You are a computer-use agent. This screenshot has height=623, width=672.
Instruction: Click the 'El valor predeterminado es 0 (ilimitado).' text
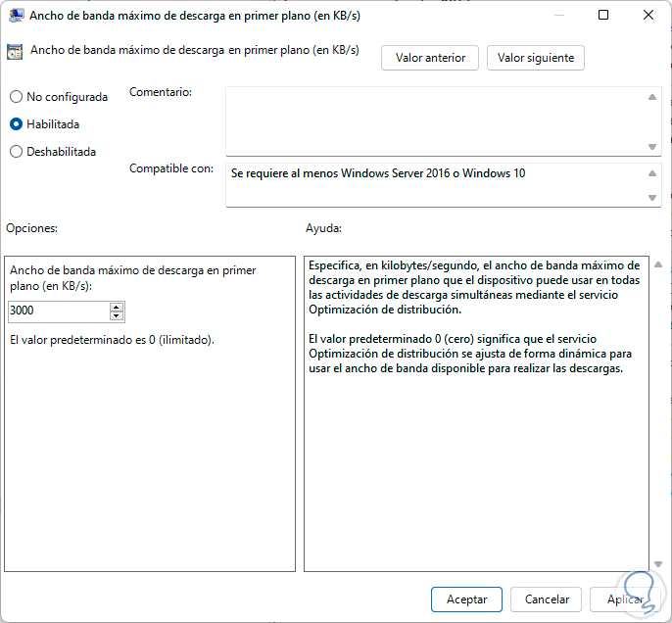tap(113, 340)
